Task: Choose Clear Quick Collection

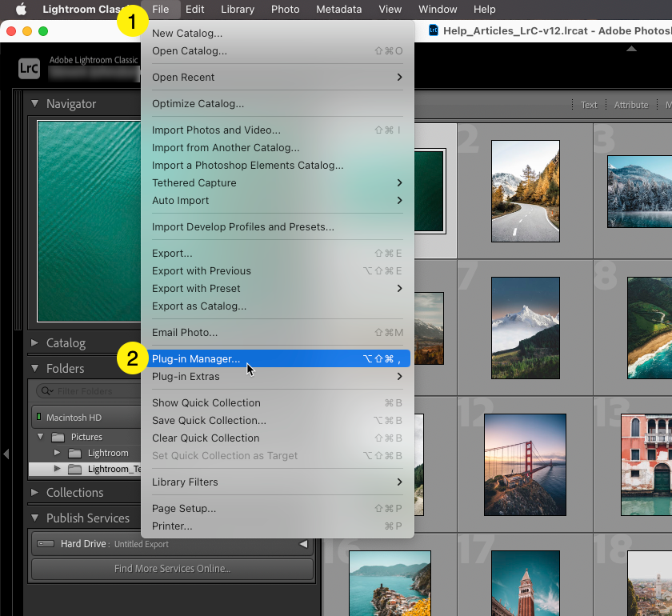Action: pos(278,438)
